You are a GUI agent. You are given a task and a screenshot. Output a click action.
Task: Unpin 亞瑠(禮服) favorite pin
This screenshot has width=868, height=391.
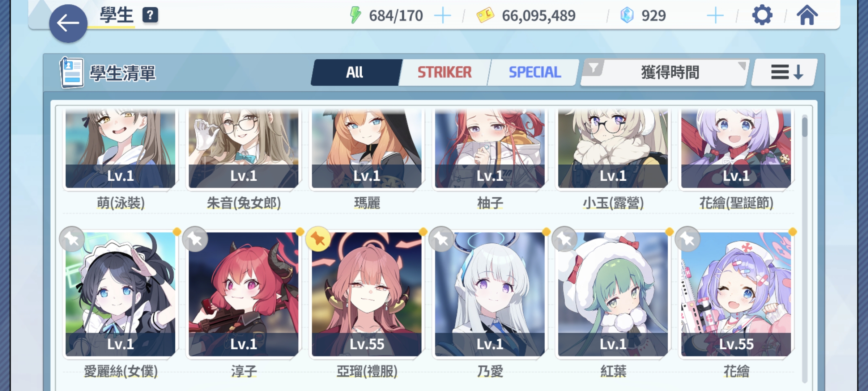pyautogui.click(x=318, y=239)
